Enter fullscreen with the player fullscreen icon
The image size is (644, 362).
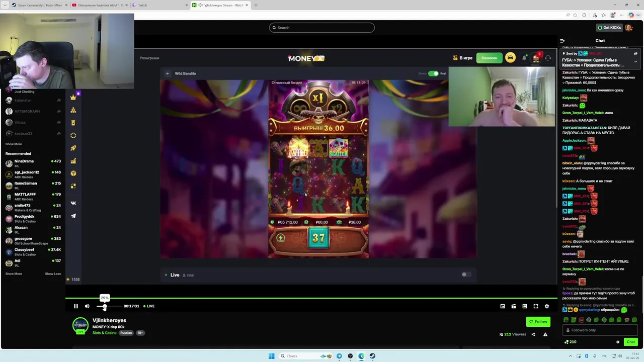(x=536, y=306)
